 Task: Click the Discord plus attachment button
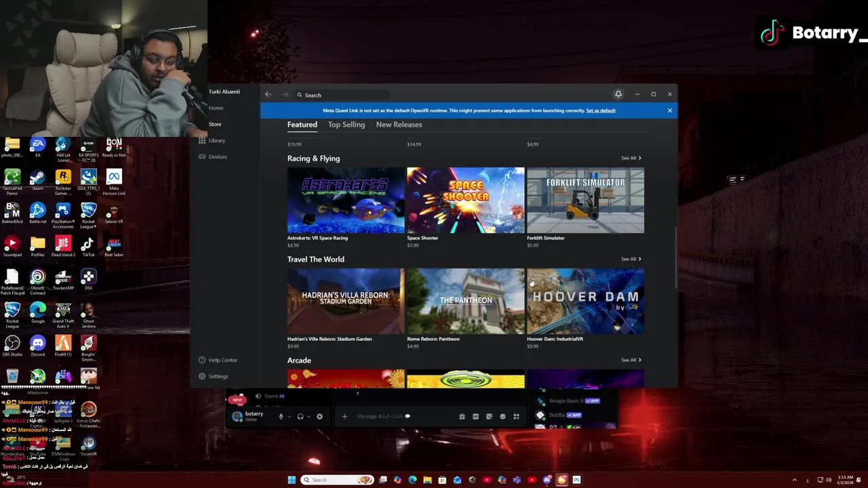tap(344, 416)
